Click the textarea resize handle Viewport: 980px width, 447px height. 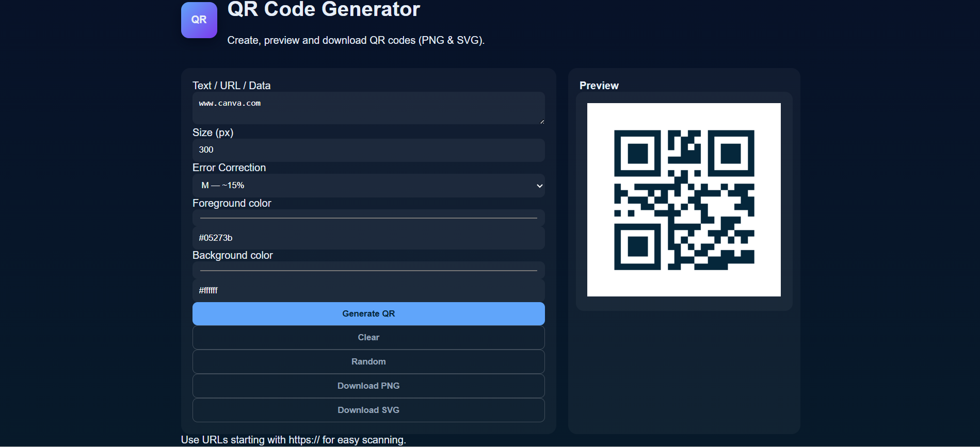tap(542, 122)
